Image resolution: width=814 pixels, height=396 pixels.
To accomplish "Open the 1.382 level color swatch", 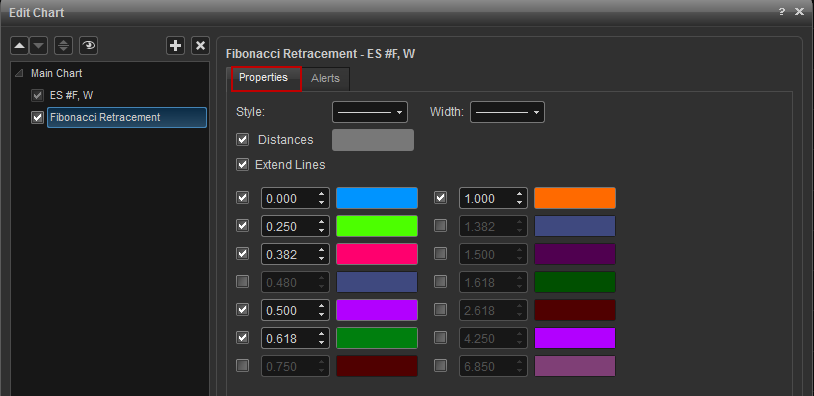I will 575,226.
